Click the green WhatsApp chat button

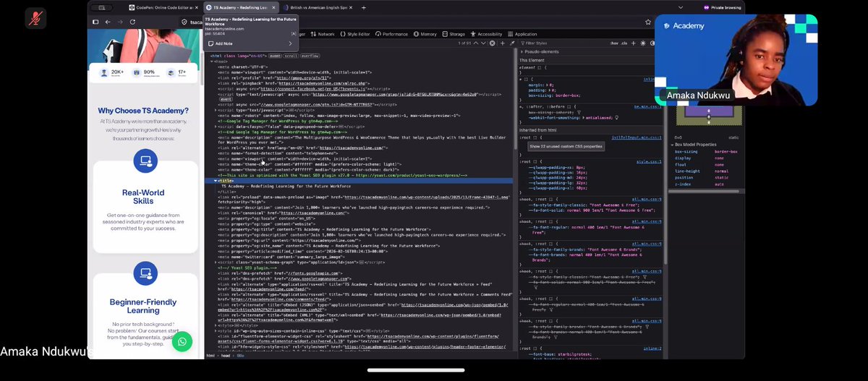pos(182,341)
